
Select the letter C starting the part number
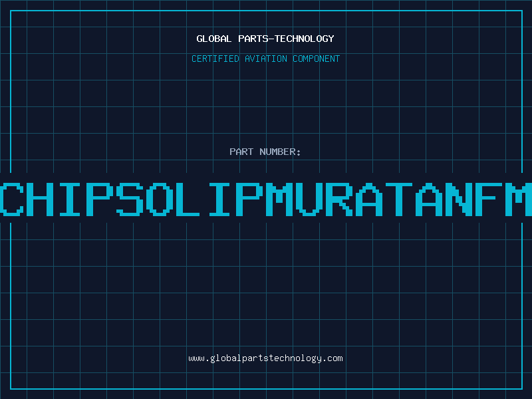(x=11, y=199)
